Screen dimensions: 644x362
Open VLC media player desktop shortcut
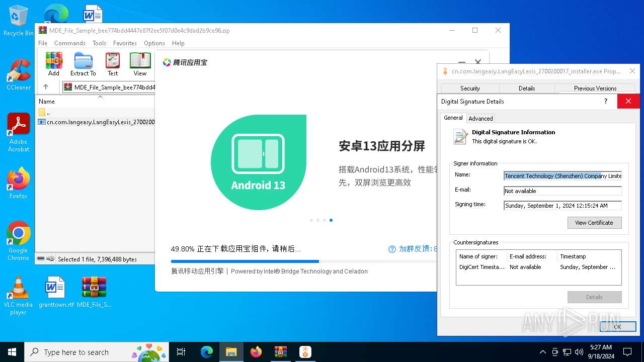[x=18, y=296]
